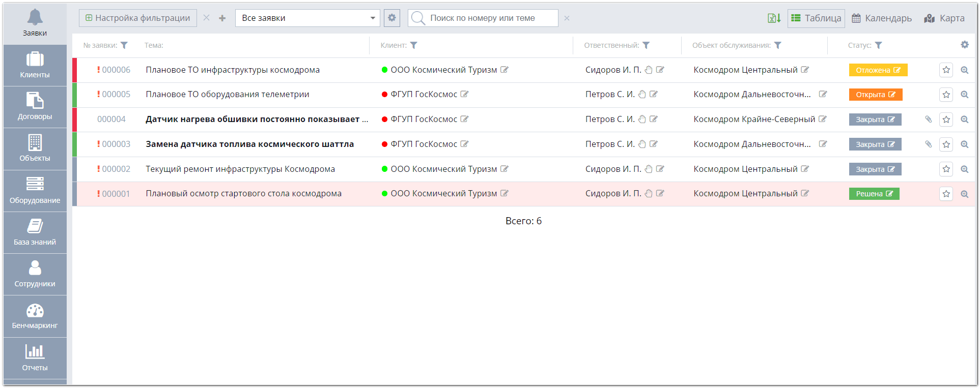Open the Клиенты section in sidebar
Image resolution: width=980 pixels, height=388 pixels.
click(35, 66)
